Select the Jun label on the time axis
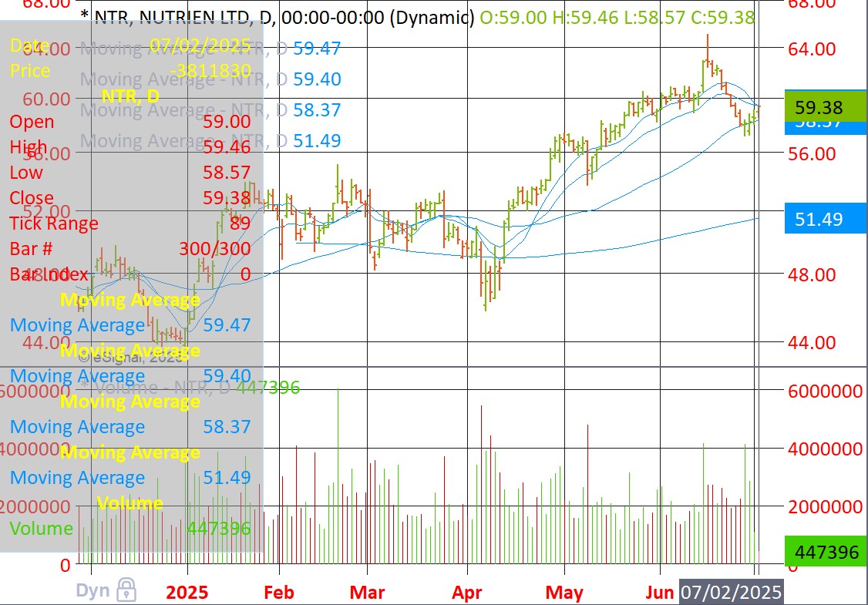 [x=659, y=592]
